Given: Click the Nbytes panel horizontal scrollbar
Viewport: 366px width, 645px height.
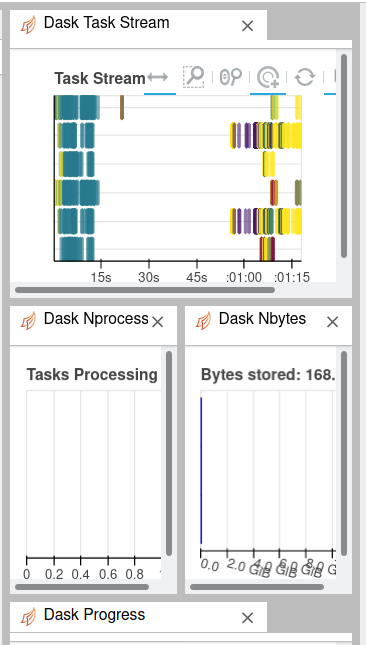Looking at the screenshot, I should click(257, 587).
